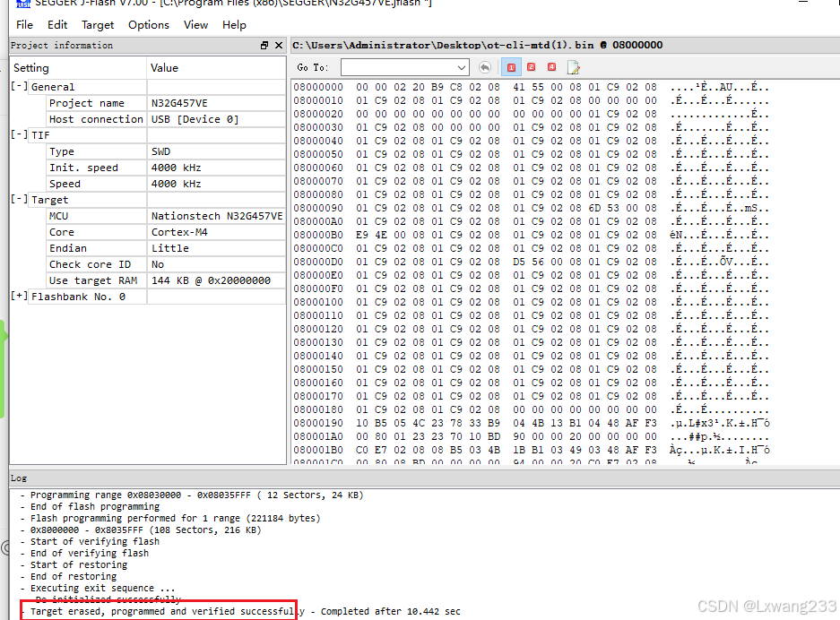The height and width of the screenshot is (620, 840).
Task: Click the 'Executing exit sequence' log line
Action: pyautogui.click(x=103, y=588)
